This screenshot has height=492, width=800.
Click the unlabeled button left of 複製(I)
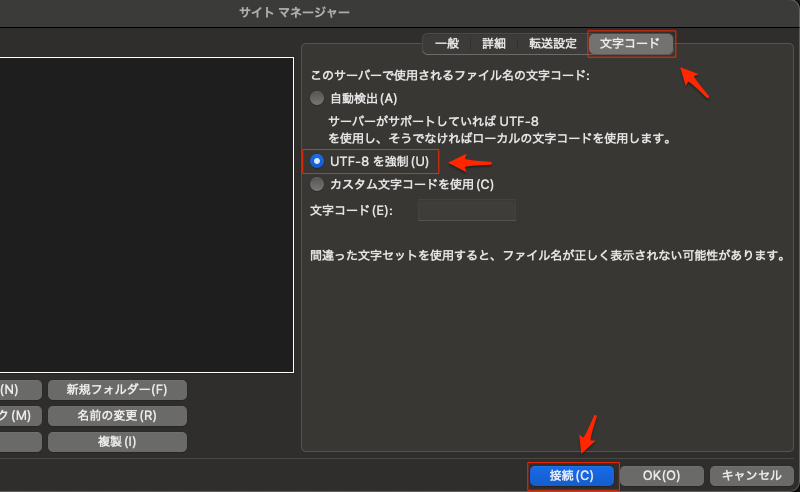20,441
